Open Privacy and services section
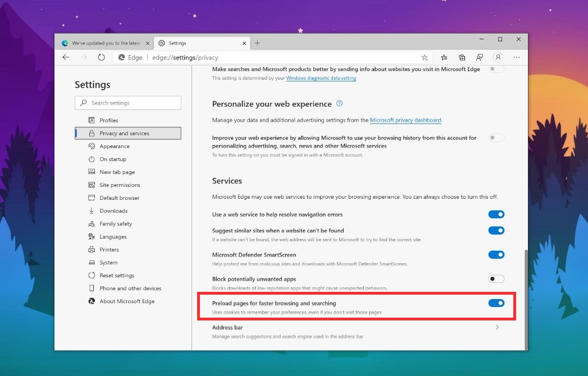This screenshot has height=376, width=588. [128, 134]
